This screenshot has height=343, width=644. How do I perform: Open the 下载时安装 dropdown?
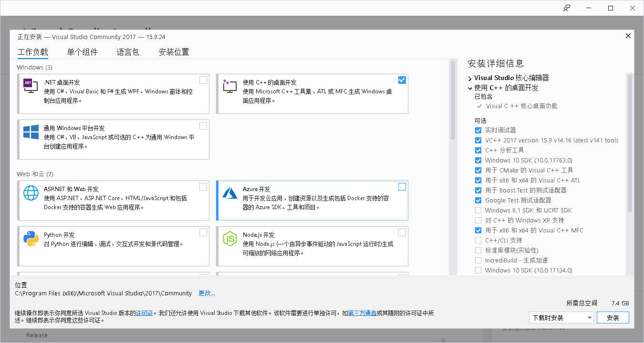tap(561, 318)
